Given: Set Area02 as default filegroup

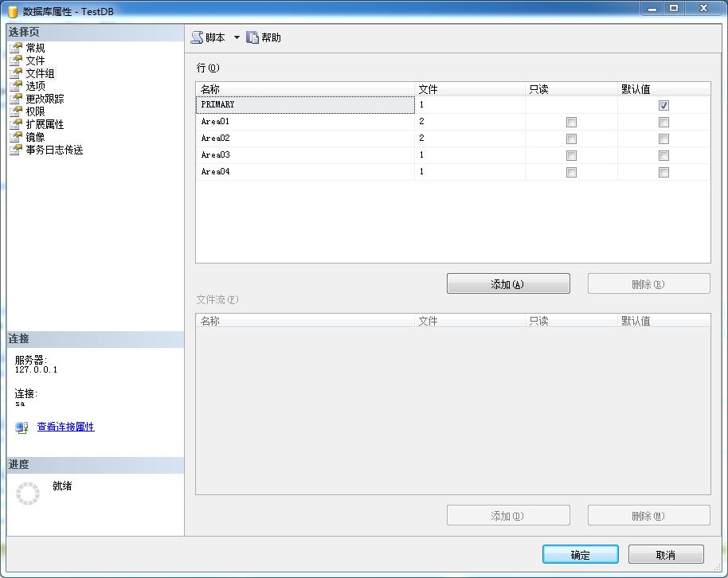Looking at the screenshot, I should (x=663, y=139).
